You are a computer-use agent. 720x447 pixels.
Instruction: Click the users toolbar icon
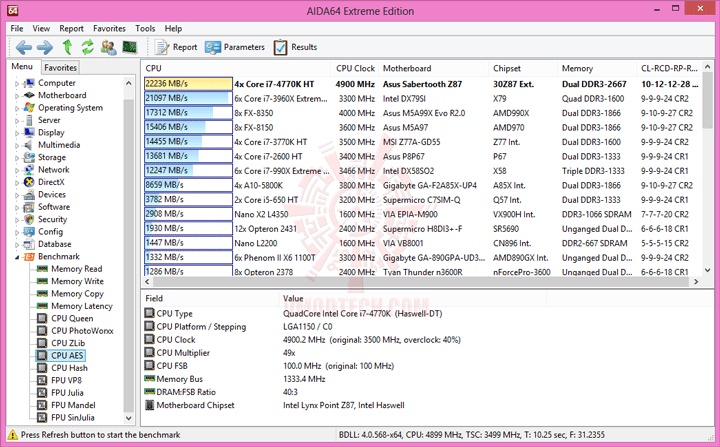[108, 47]
